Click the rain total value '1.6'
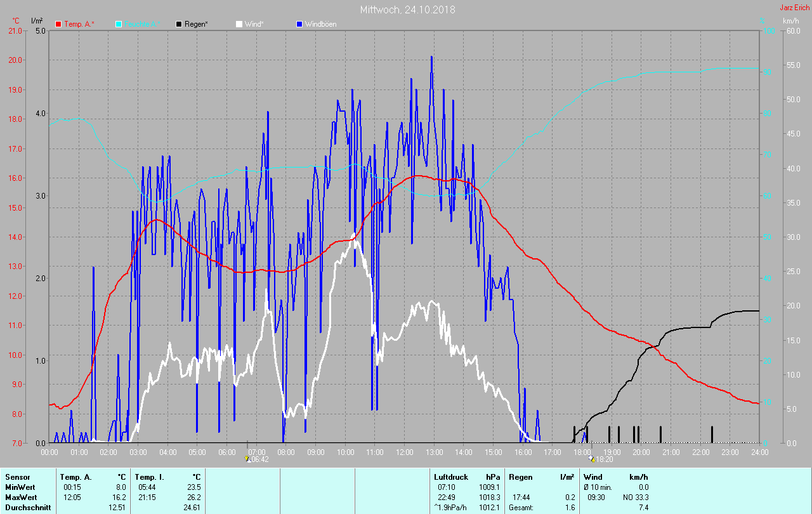Viewport: 812px width, 514px height. pyautogui.click(x=570, y=508)
